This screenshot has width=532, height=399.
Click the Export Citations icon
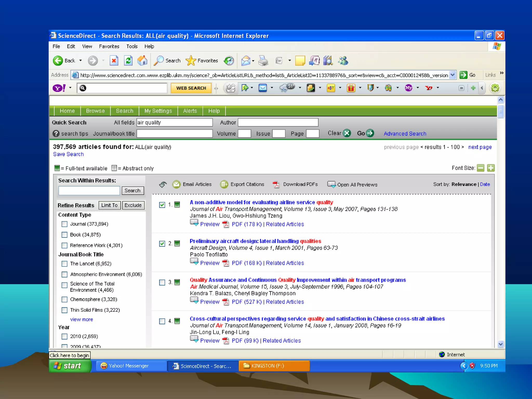224,184
